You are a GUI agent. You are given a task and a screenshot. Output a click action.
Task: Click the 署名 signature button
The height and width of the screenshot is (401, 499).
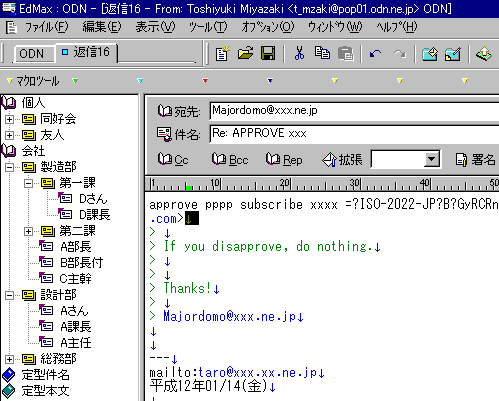click(475, 160)
